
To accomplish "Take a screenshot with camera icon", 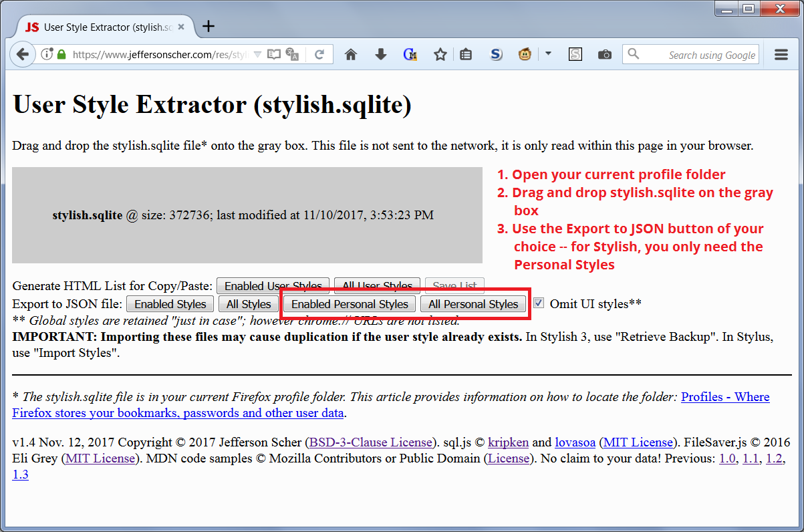I will (x=605, y=55).
